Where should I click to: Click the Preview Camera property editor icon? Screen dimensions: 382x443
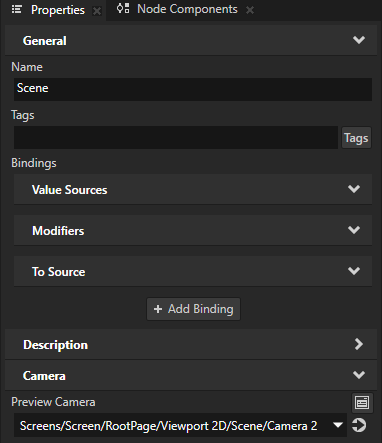point(362,403)
